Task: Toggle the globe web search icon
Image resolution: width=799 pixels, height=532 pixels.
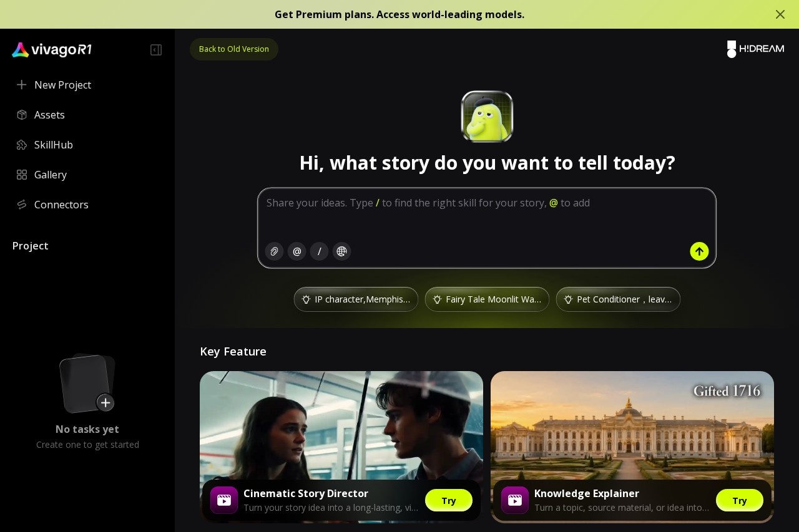Action: tap(341, 251)
